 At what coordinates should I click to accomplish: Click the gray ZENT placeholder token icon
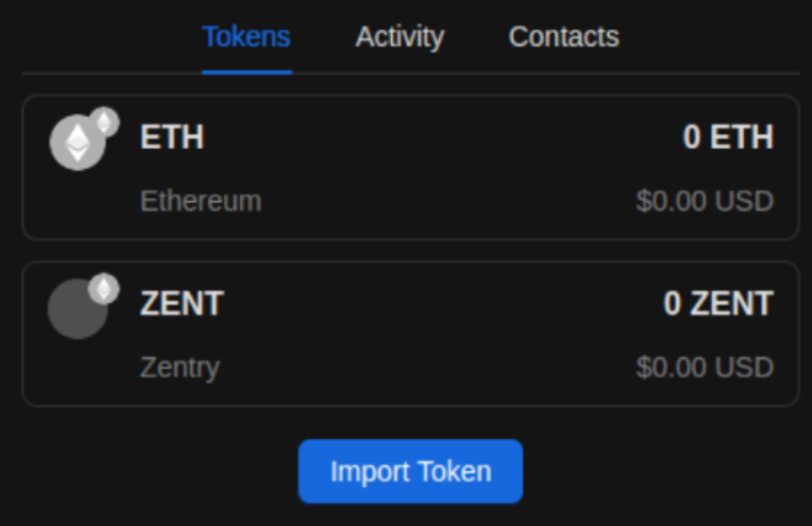click(77, 308)
